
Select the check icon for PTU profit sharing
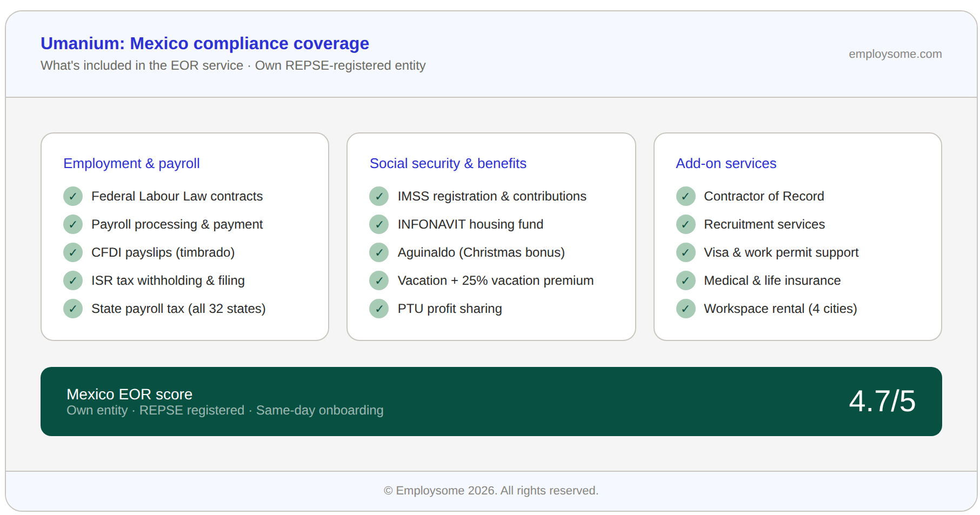379,309
